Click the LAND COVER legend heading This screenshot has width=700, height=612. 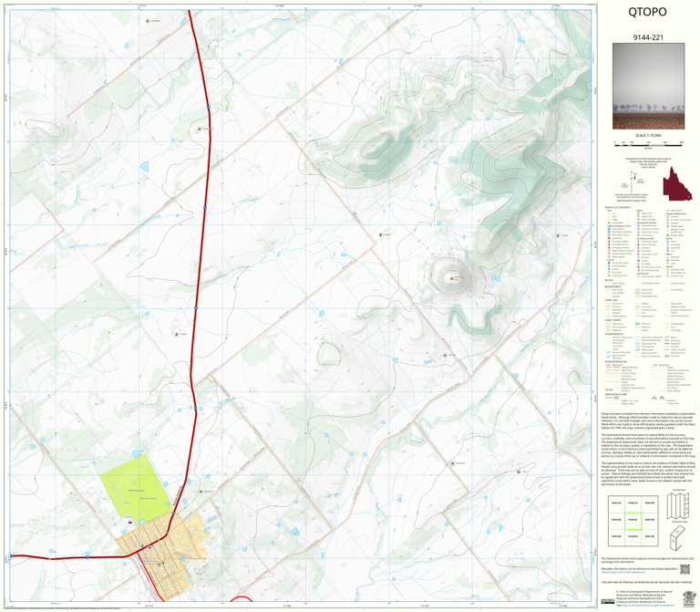point(612,320)
